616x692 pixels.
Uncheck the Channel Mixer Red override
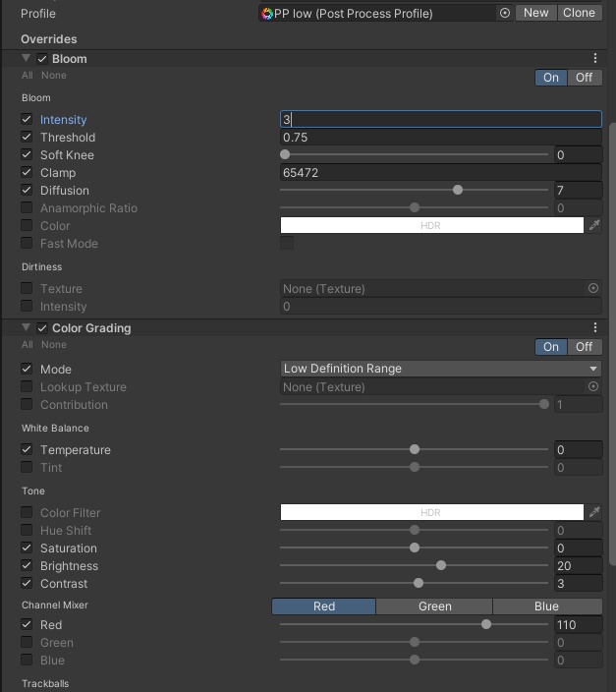(x=27, y=624)
